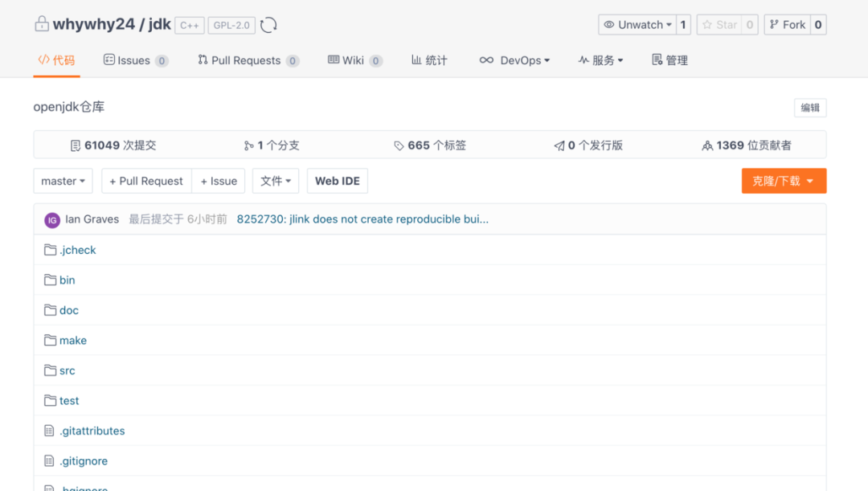Open the 统计 tab
868x491 pixels.
click(429, 60)
